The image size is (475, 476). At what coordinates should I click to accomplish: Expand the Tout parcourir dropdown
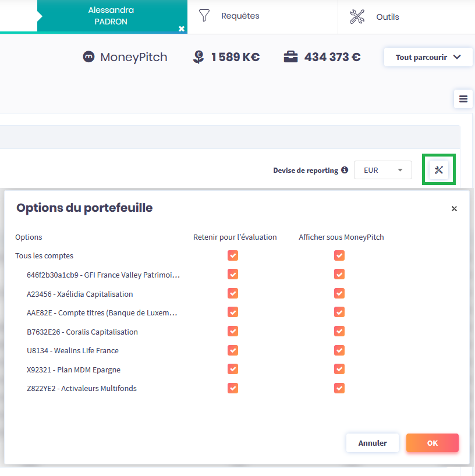[x=428, y=57]
